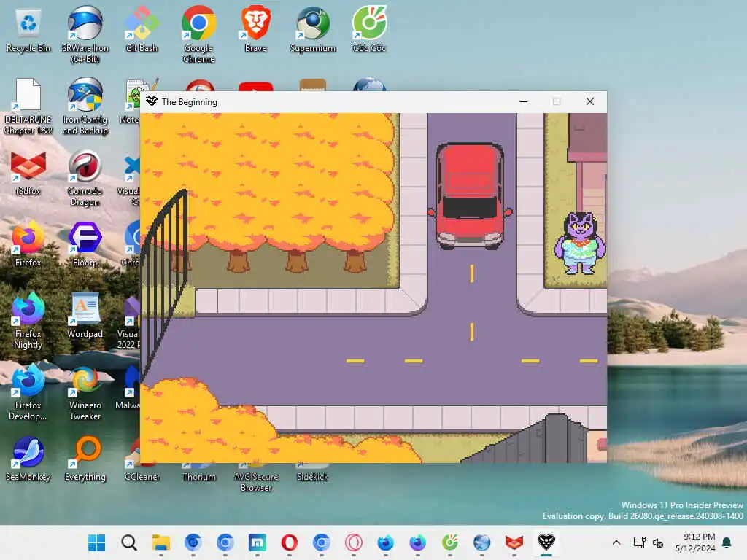This screenshot has width=747, height=560.
Task: Click the purple cat character in the game
Action: 580,244
